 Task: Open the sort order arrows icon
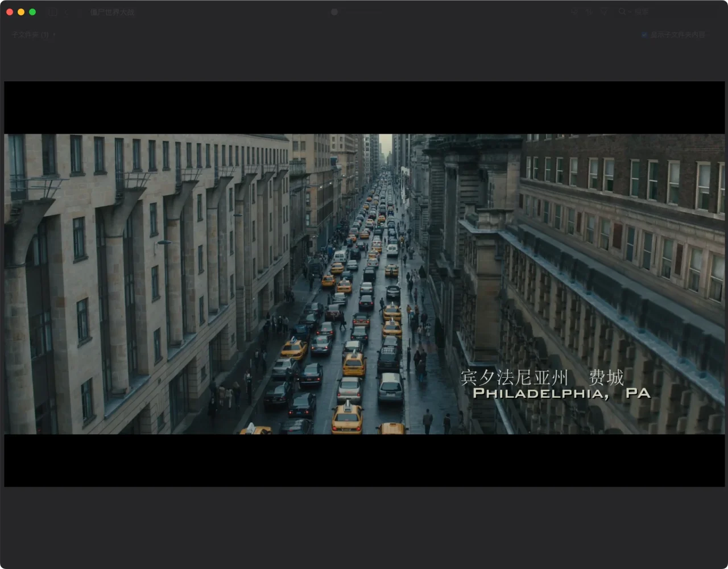click(589, 11)
